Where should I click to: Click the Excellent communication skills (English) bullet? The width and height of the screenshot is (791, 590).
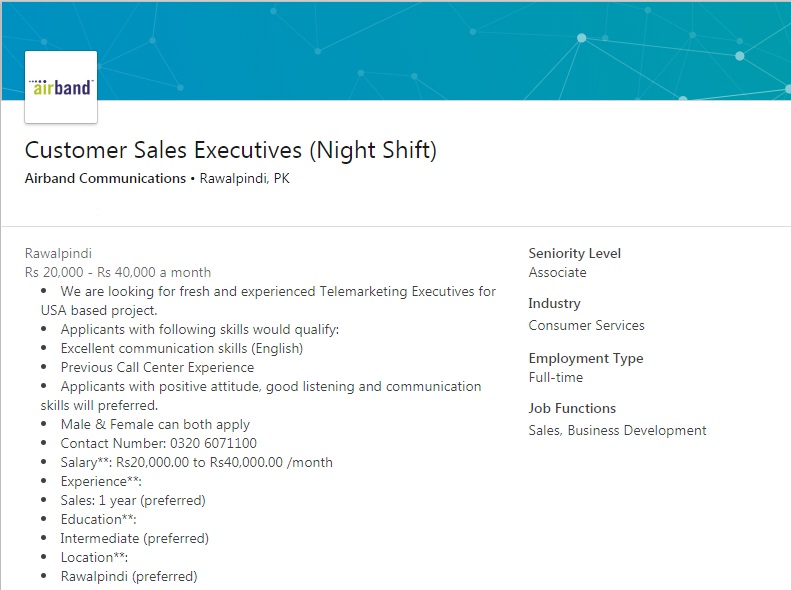coord(181,349)
